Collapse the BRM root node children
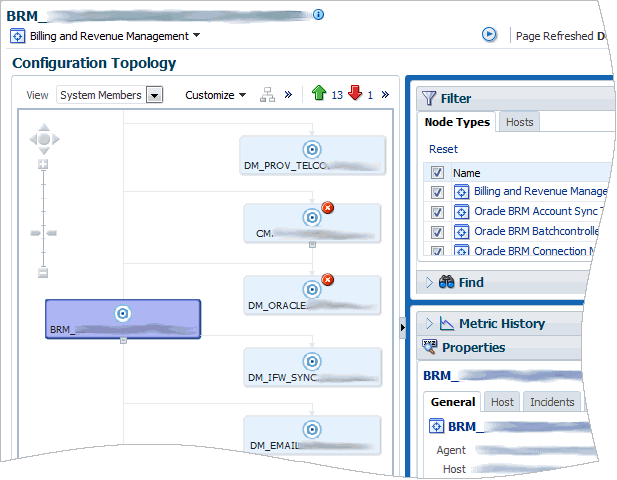The image size is (617, 480). click(x=123, y=341)
